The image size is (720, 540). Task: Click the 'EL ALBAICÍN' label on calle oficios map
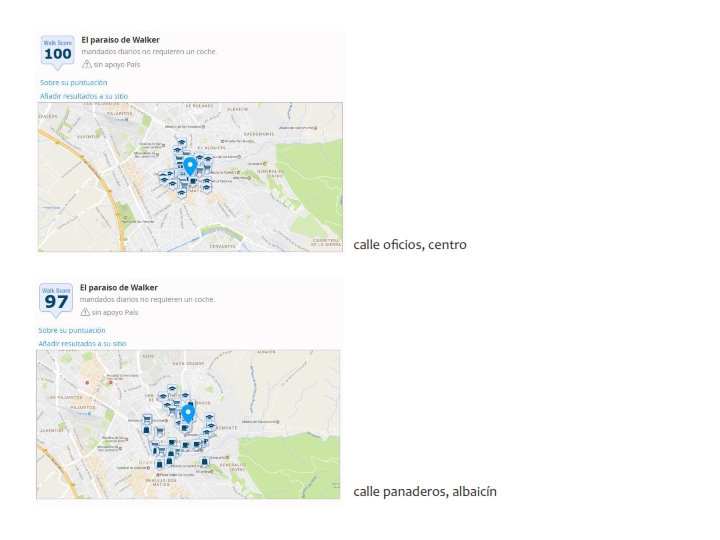tap(211, 148)
